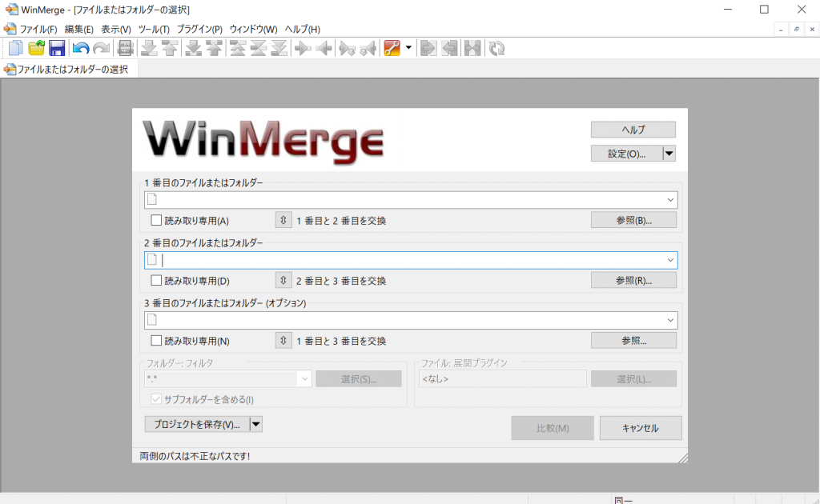Open the 表示(V) menu

click(115, 30)
